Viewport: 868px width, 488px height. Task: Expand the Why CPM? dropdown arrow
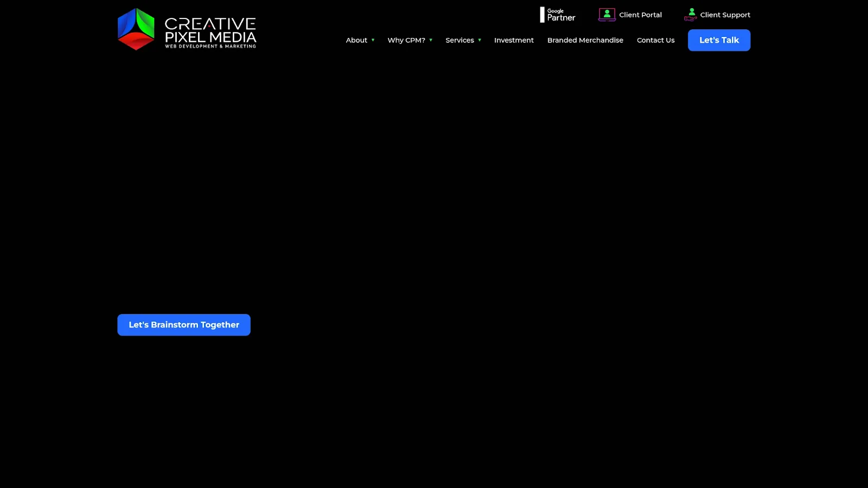click(431, 40)
